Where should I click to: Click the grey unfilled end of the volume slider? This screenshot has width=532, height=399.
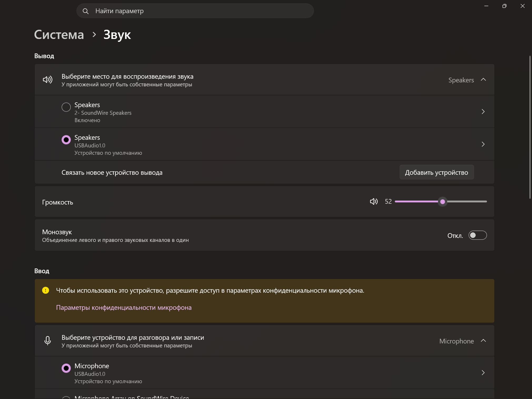pos(467,202)
